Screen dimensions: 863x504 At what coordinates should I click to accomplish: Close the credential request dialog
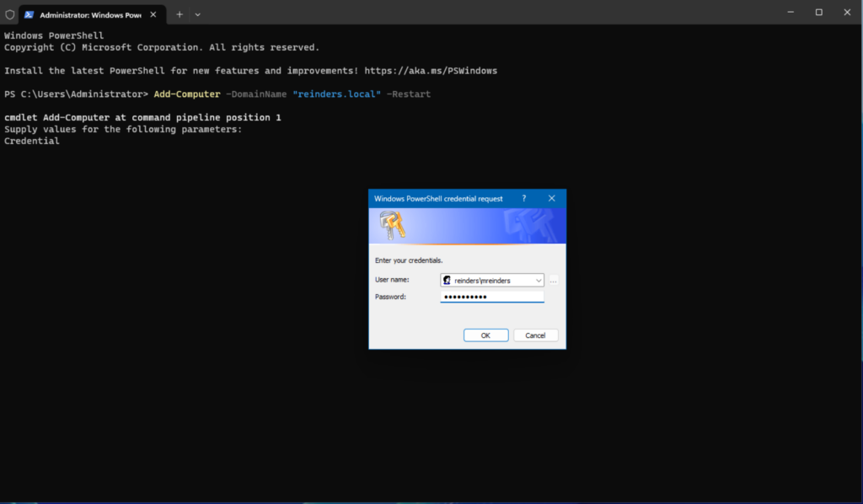pyautogui.click(x=551, y=198)
